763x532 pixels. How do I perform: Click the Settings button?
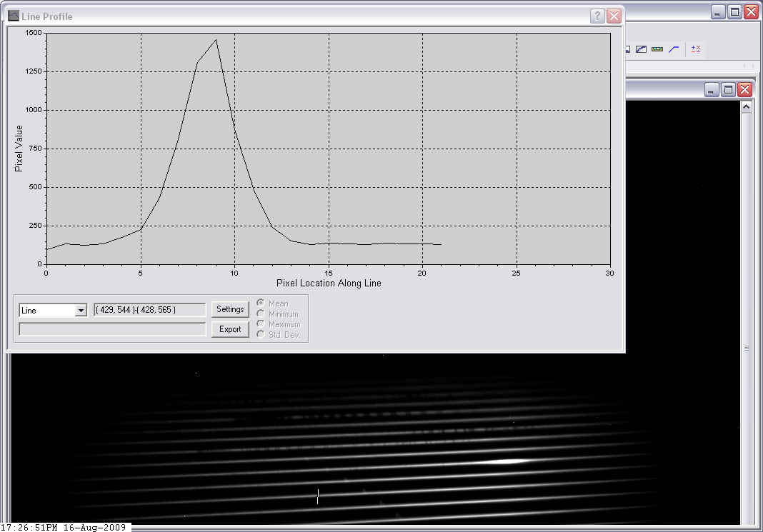point(229,309)
